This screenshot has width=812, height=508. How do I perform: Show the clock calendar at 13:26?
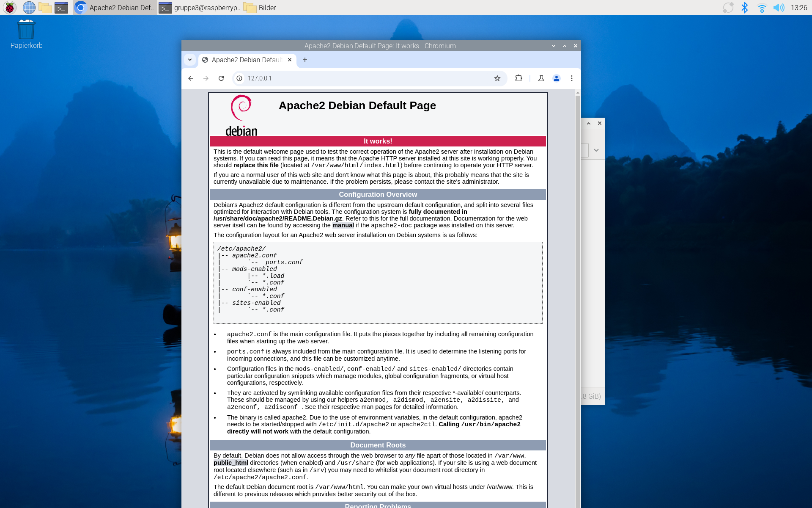point(799,8)
